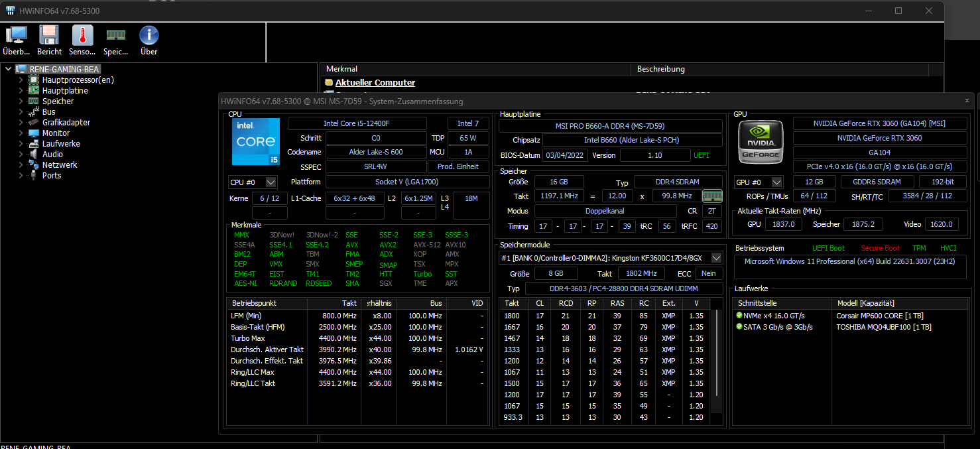The image size is (980, 449).
Task: Click the Beschreibung column header
Action: tap(780, 69)
